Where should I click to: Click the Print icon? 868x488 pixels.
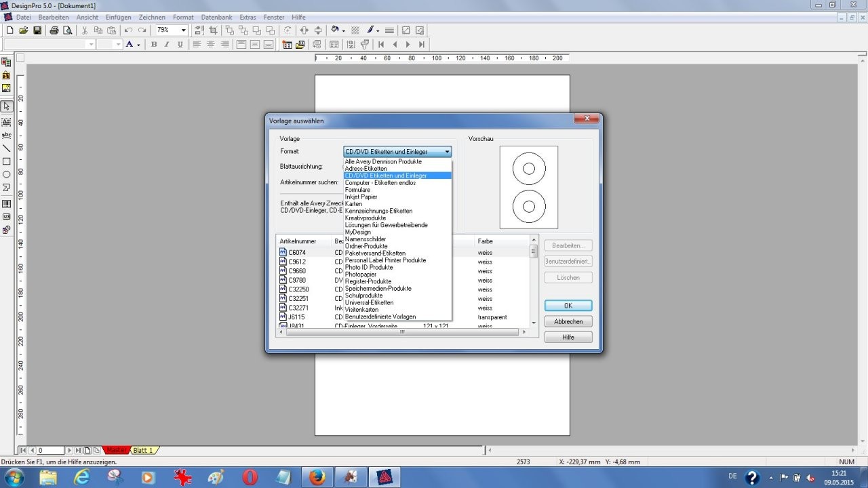coord(54,30)
